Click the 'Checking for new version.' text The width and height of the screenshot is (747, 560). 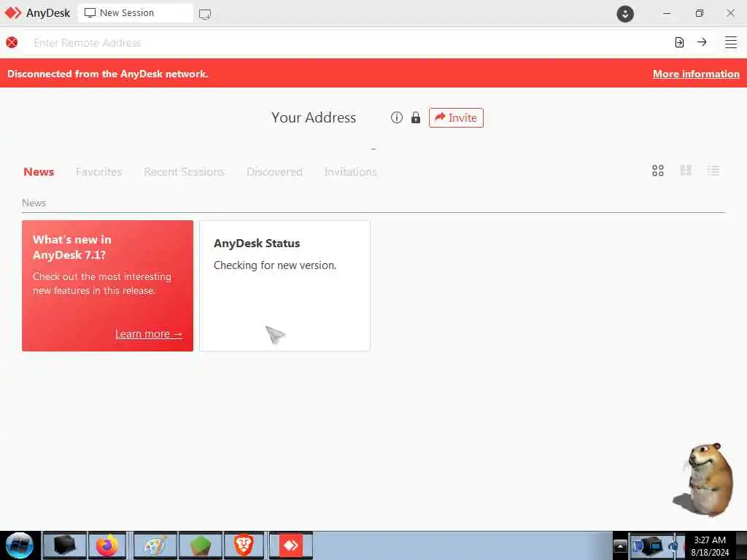tap(275, 265)
